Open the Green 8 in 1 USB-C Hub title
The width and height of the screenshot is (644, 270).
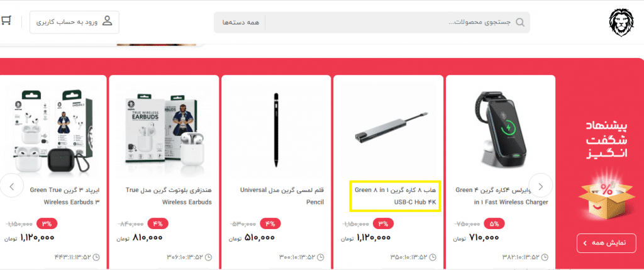(395, 196)
